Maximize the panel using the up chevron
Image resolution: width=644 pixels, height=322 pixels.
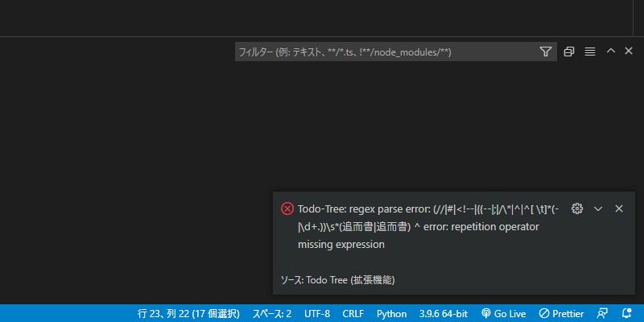pyautogui.click(x=611, y=51)
